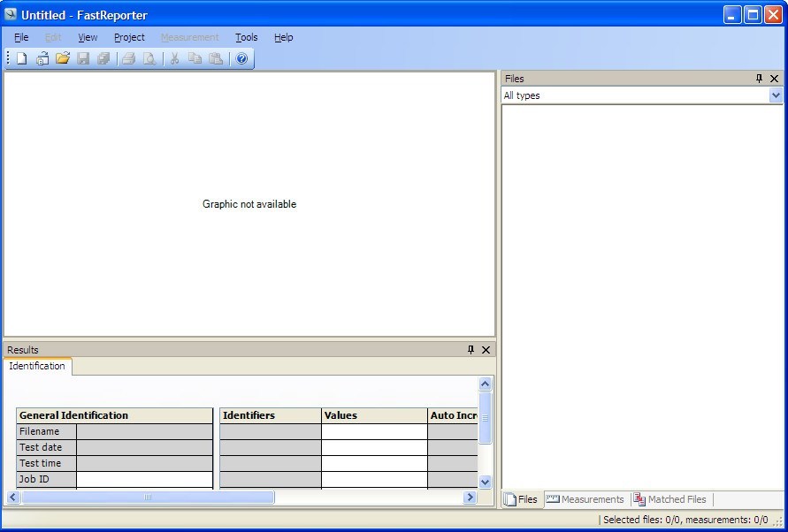The width and height of the screenshot is (788, 532).
Task: Open print preview
Action: click(x=150, y=58)
